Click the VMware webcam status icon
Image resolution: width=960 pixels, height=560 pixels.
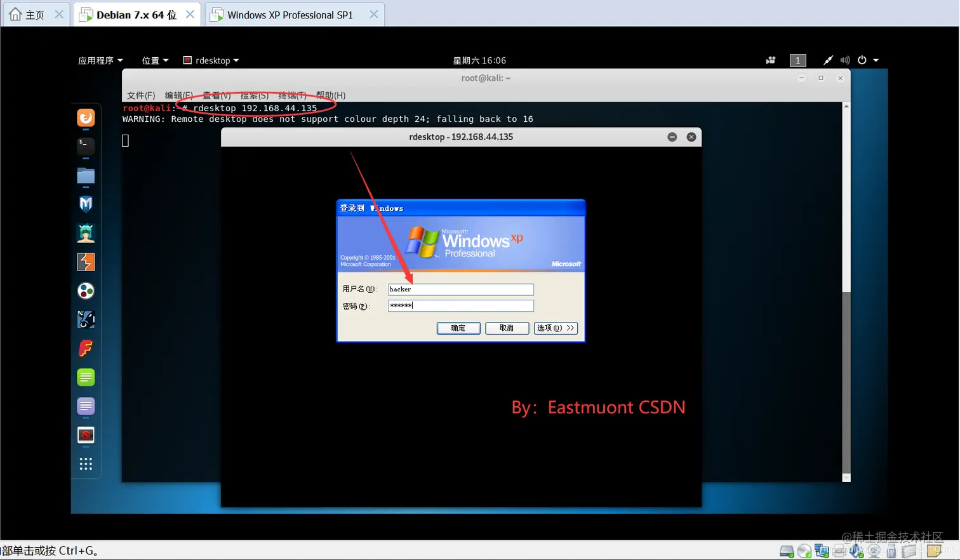coord(874,551)
